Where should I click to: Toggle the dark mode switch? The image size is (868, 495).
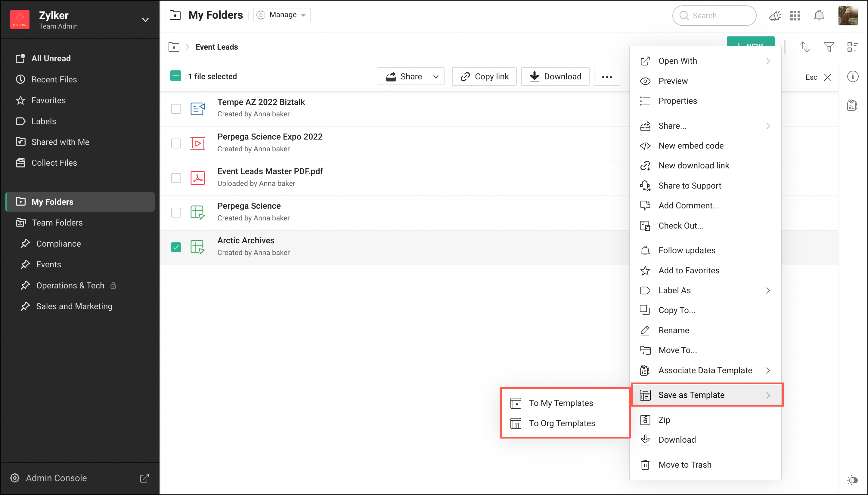pyautogui.click(x=852, y=480)
